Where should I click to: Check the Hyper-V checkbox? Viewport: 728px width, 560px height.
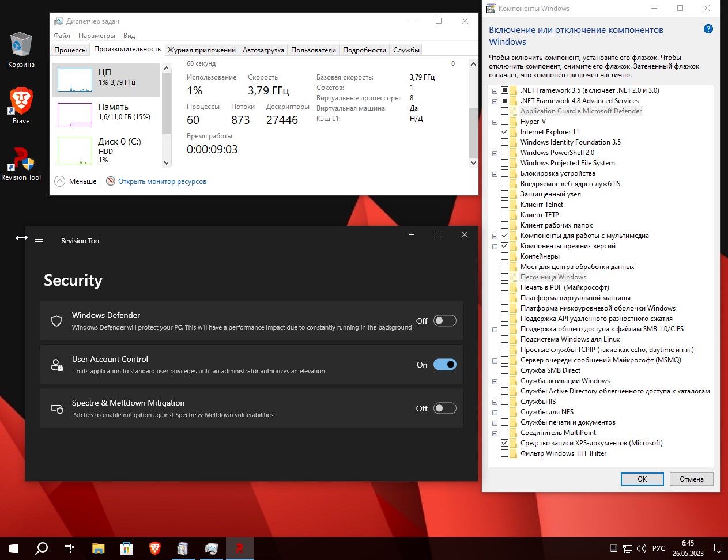pyautogui.click(x=505, y=122)
